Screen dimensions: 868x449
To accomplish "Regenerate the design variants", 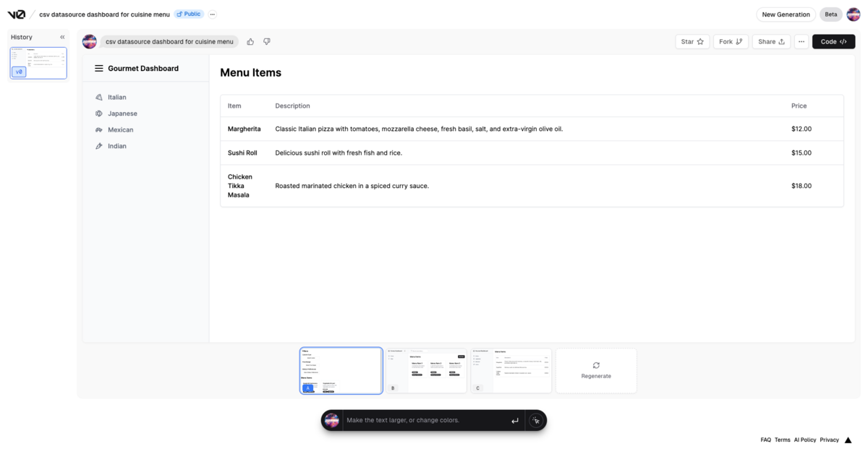I will click(596, 371).
